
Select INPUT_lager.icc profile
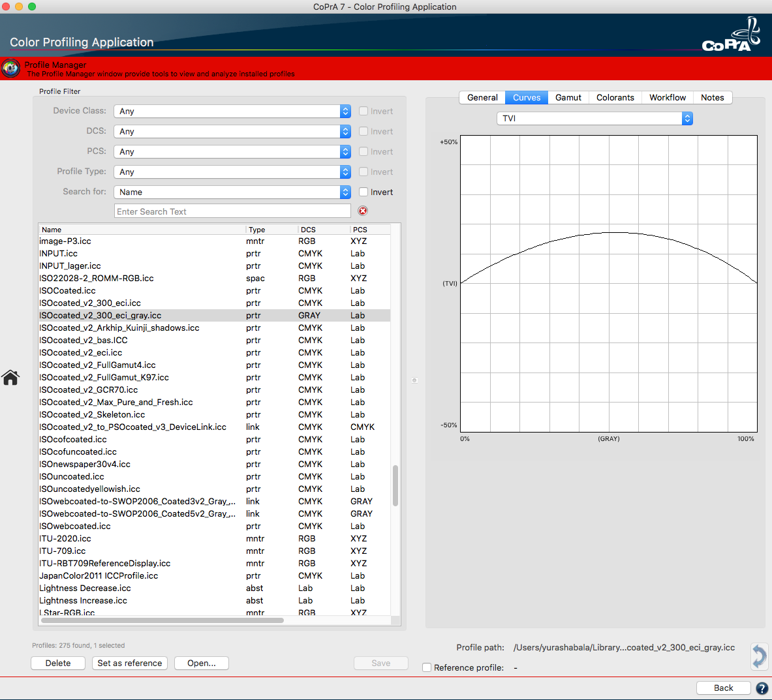[215, 266]
